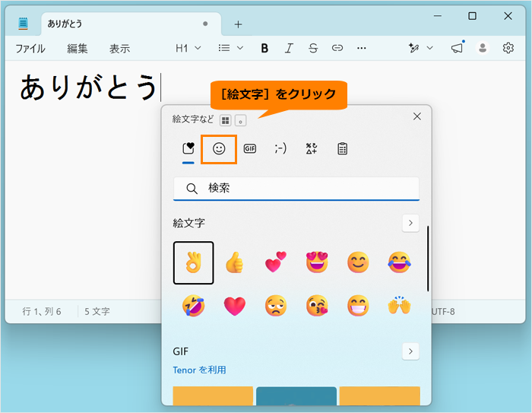Insert the unamused sad face emoji

coord(275,306)
